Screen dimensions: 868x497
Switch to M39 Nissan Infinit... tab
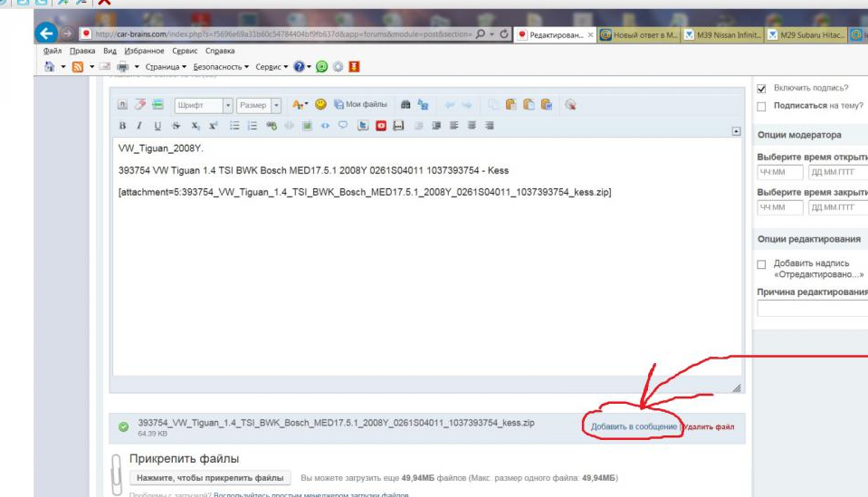point(722,35)
